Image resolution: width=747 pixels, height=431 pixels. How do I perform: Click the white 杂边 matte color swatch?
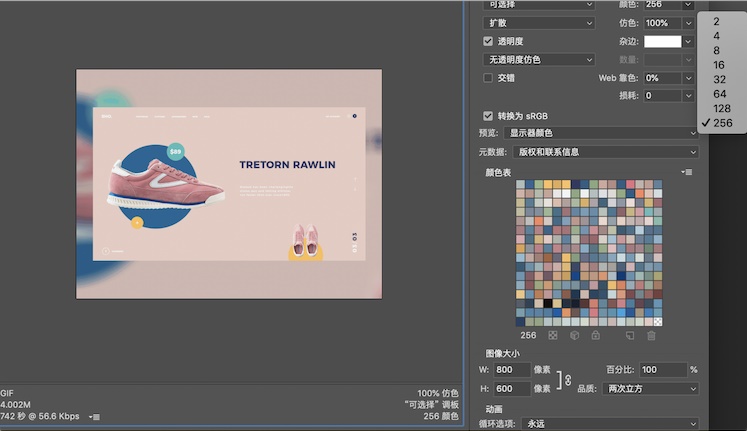tap(662, 41)
